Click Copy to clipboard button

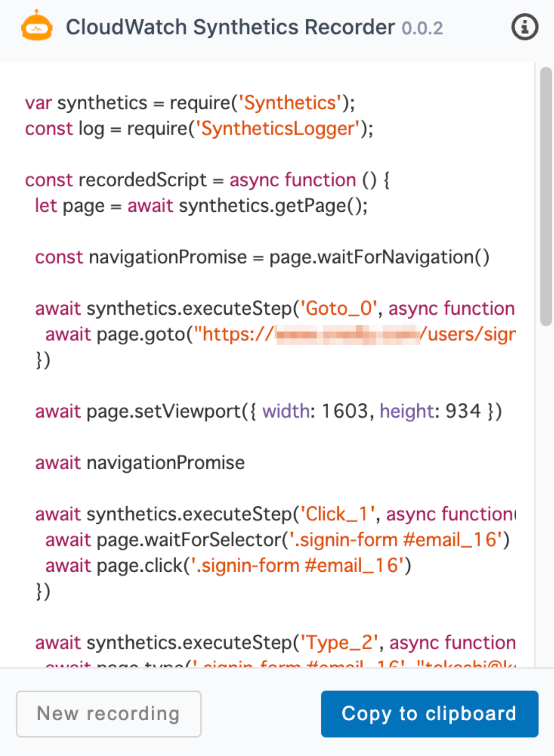(429, 714)
